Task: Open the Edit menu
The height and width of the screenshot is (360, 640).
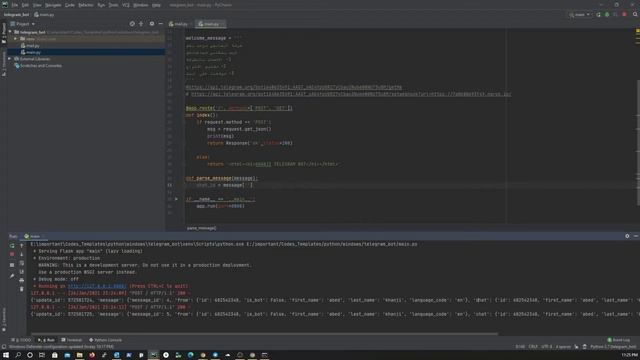Action: point(25,5)
